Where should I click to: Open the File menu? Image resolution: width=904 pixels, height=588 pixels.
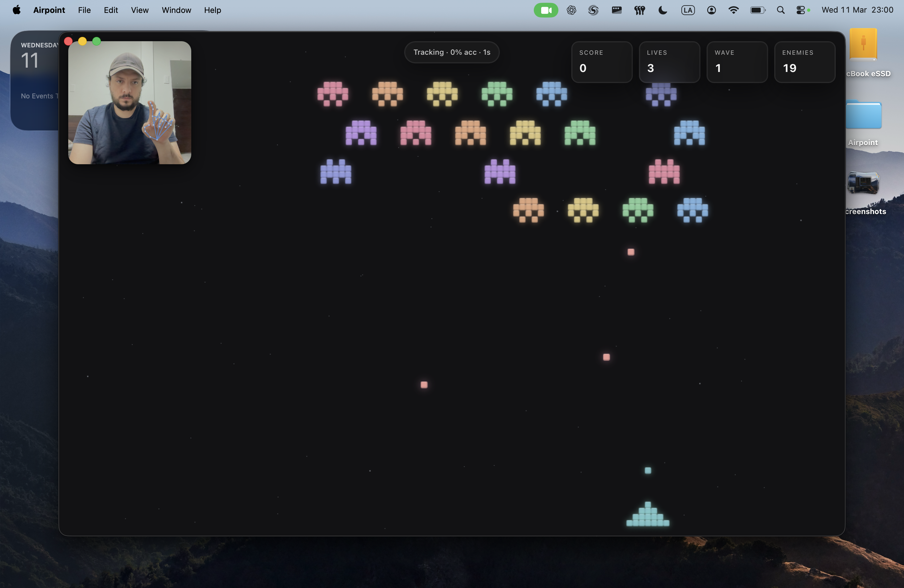84,10
